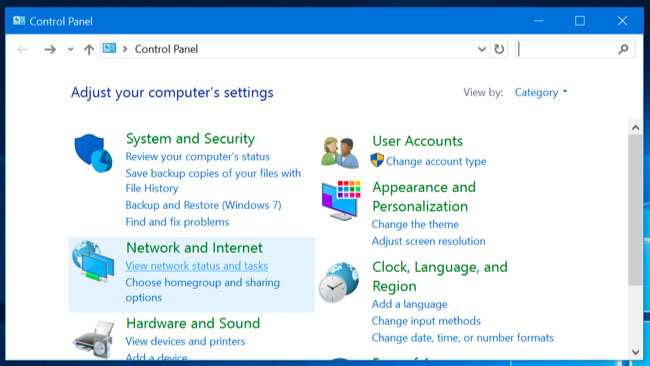Minimize the Control Panel window

(538, 21)
